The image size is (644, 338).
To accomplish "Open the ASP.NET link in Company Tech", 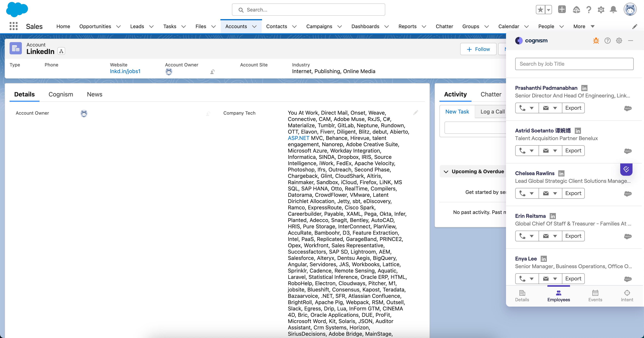I will pos(298,138).
